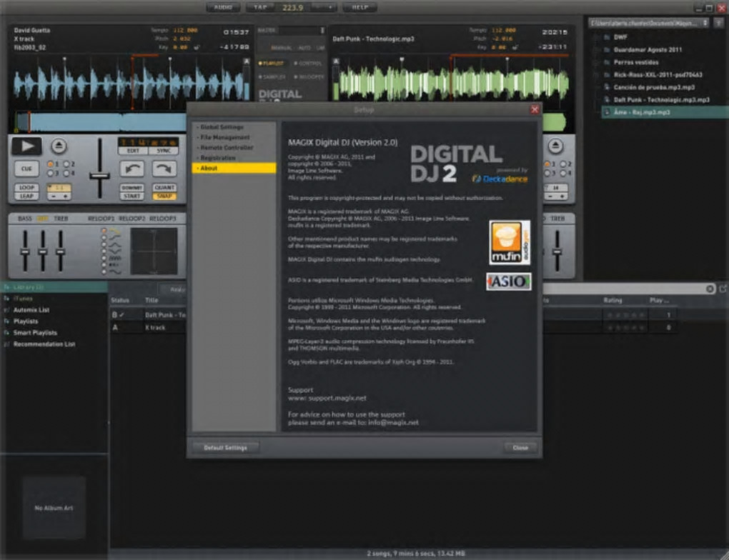Click the backward curved arrow jump button

[x=132, y=169]
